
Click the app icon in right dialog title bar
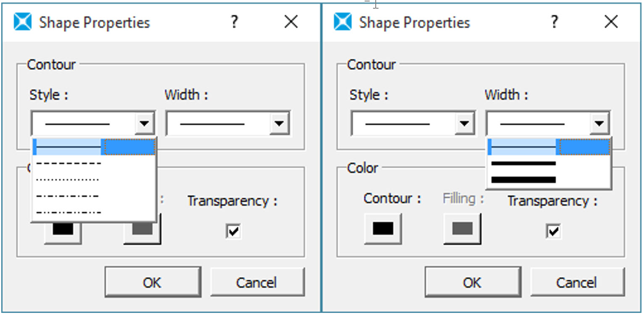tap(343, 22)
